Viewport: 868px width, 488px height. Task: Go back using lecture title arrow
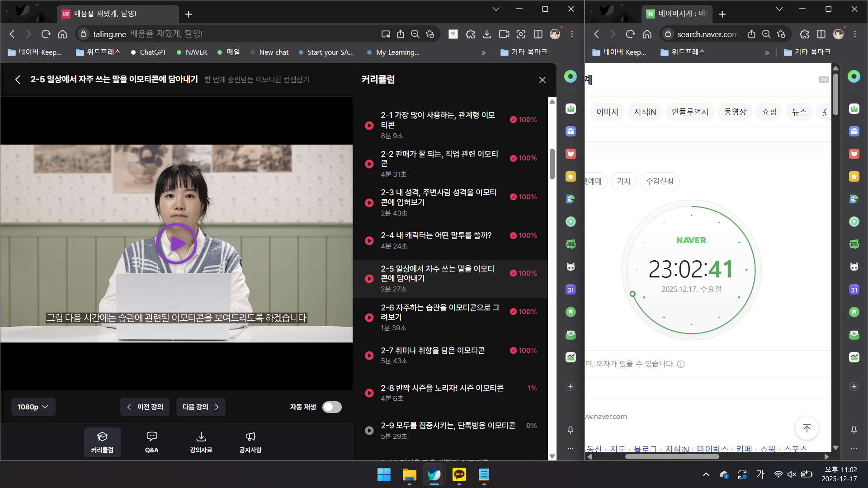click(18, 80)
